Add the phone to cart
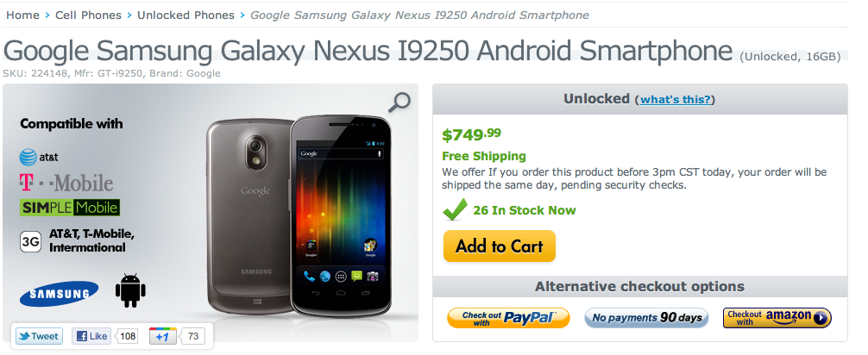Image resolution: width=868 pixels, height=355 pixels. [x=500, y=246]
